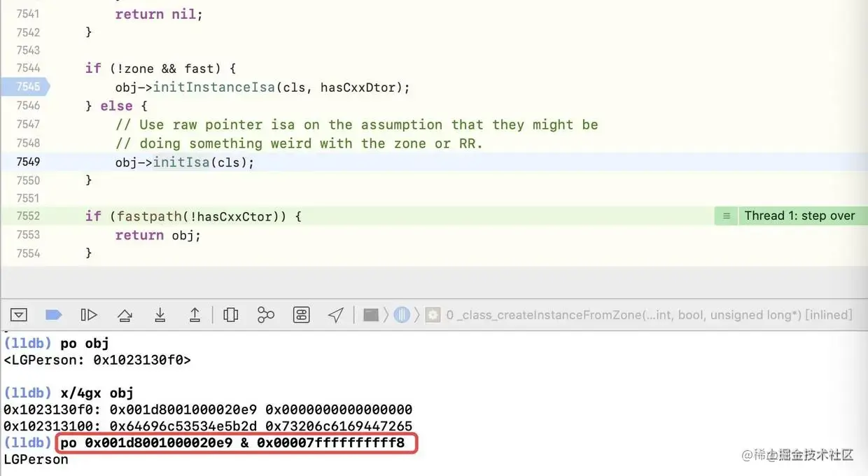The height and width of the screenshot is (476, 868).
Task: Click the 'po obj' console command
Action: click(x=85, y=344)
